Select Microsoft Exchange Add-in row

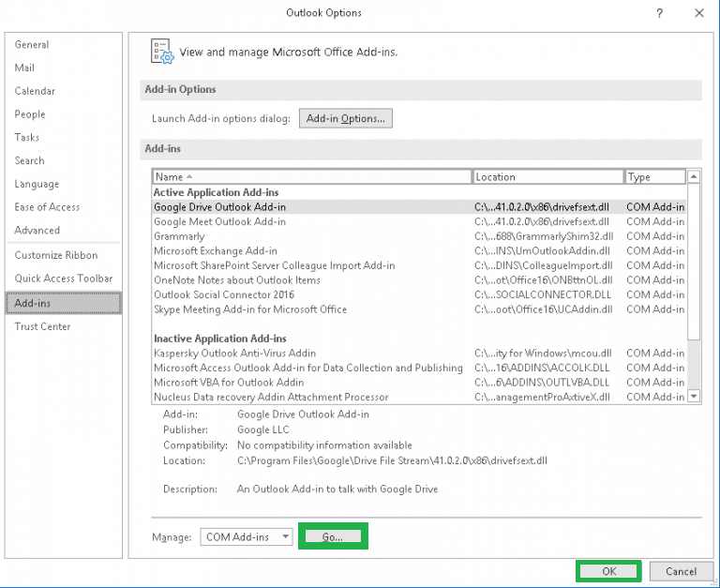419,251
